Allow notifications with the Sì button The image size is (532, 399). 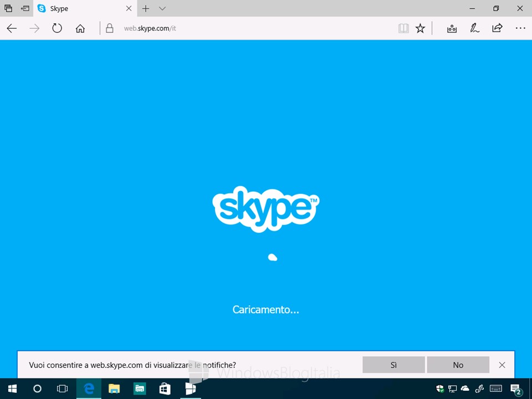393,365
